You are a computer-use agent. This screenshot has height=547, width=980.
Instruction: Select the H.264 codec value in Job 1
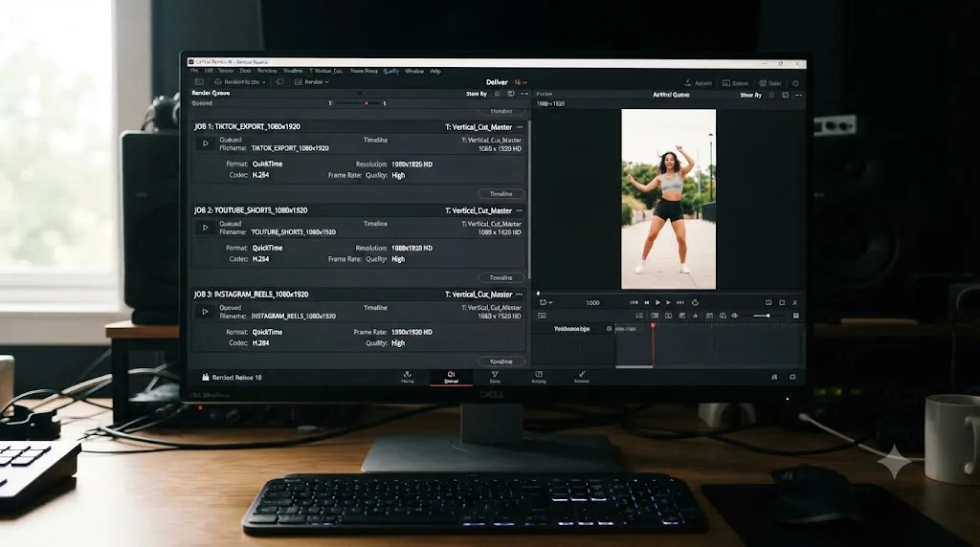260,175
